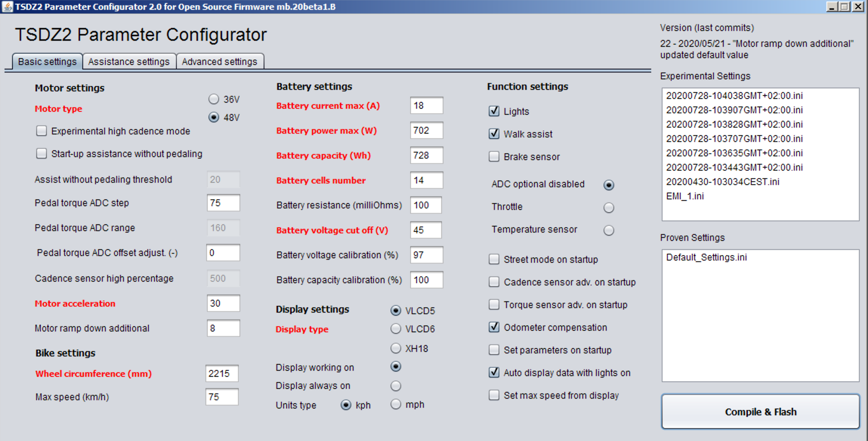The height and width of the screenshot is (441, 868).
Task: Select Display always on option
Action: pyautogui.click(x=395, y=386)
